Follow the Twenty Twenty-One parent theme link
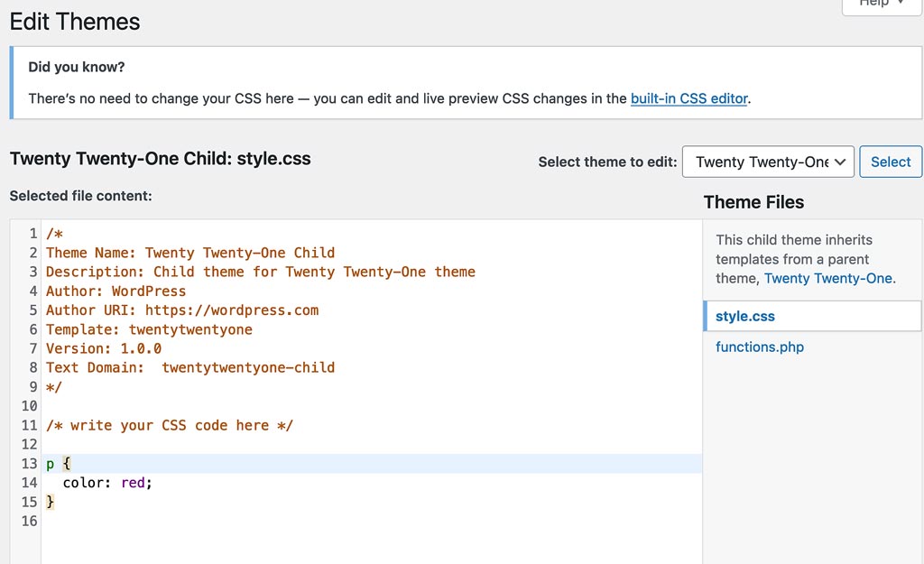 point(828,278)
